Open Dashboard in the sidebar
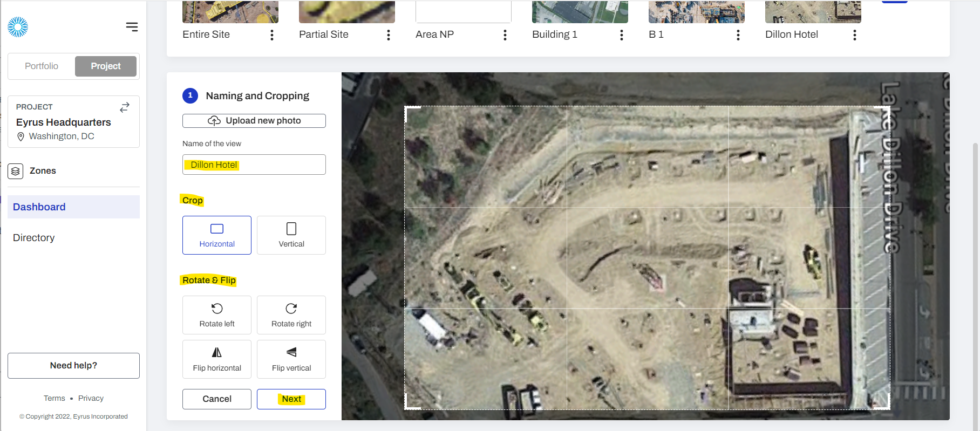Viewport: 980px width, 431px height. pyautogui.click(x=73, y=207)
